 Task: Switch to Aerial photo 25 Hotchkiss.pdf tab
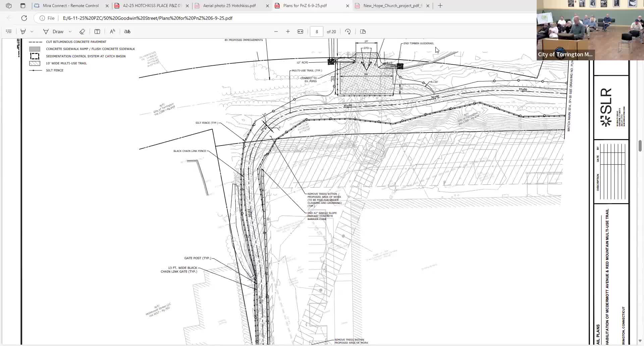pyautogui.click(x=229, y=6)
